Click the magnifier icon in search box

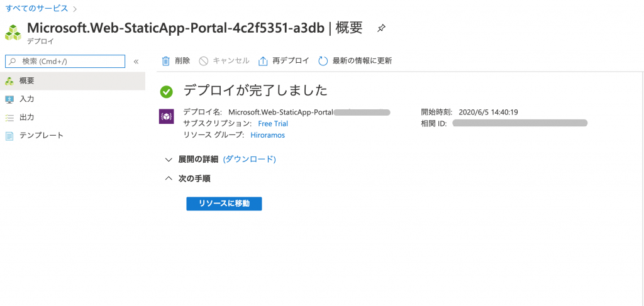(13, 62)
